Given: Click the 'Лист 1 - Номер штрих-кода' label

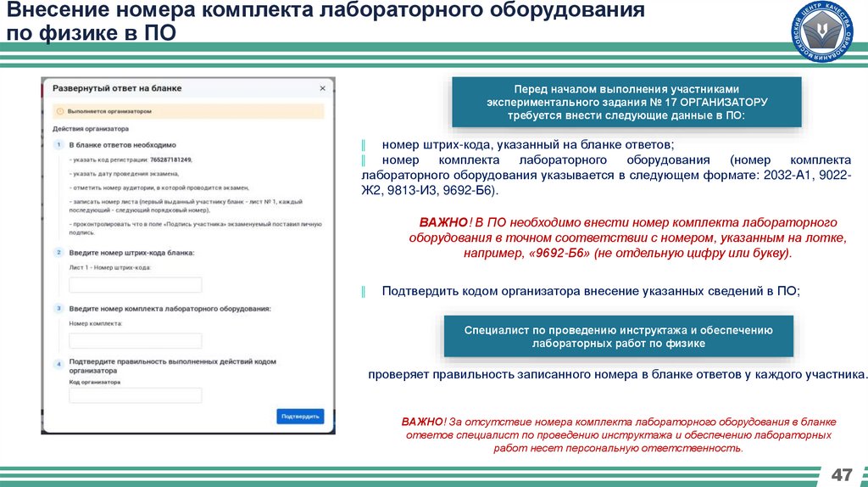Looking at the screenshot, I should [109, 267].
